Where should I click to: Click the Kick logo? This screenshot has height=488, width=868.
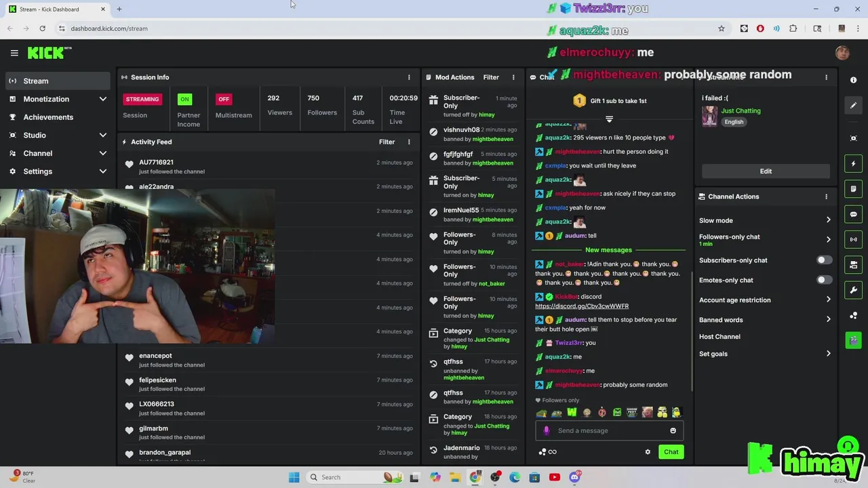[x=49, y=53]
